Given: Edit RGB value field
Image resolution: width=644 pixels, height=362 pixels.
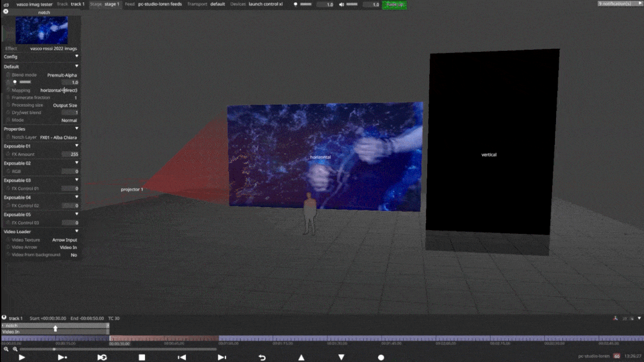Looking at the screenshot, I should tap(70, 172).
